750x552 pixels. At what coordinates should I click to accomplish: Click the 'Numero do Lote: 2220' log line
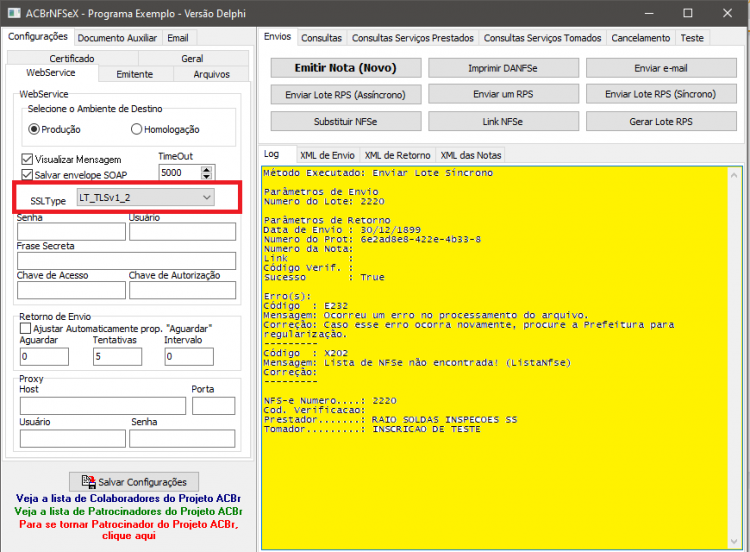click(x=324, y=201)
